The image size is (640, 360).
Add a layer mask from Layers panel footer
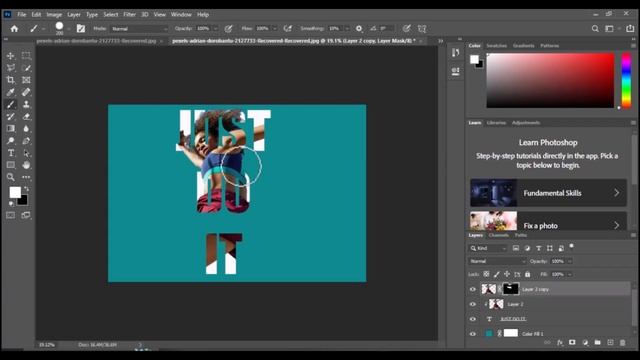(x=572, y=342)
